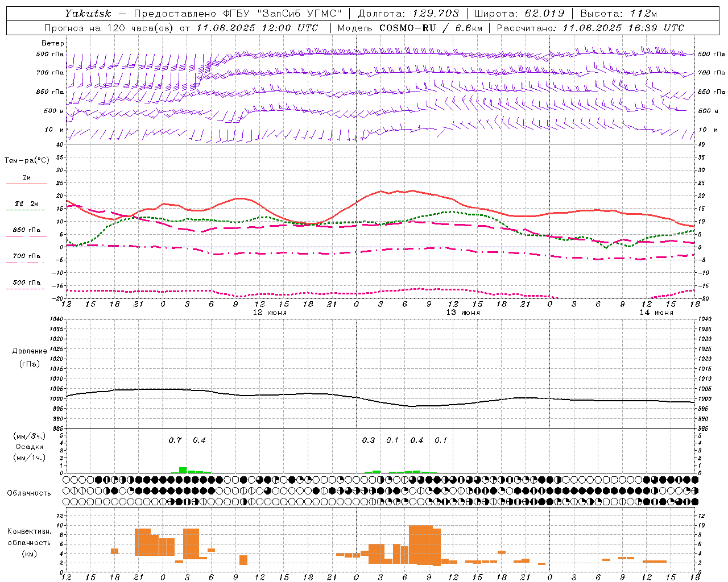Click the 0.7 precipitation amount
This screenshot has height=582, width=728.
coord(175,440)
